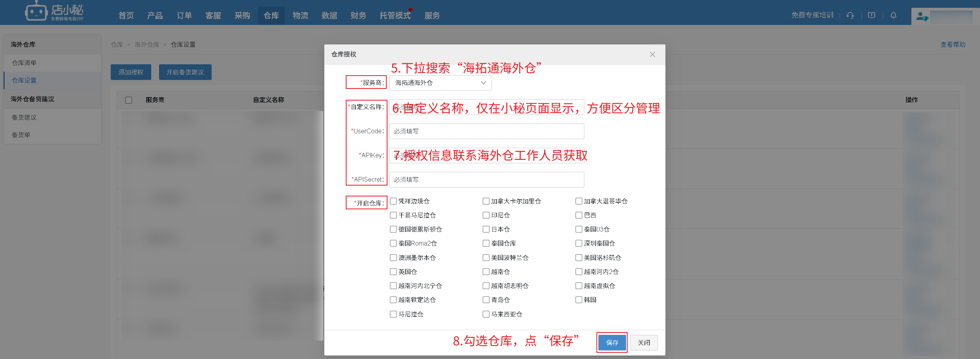Tick the 越南软定达仓 checkbox

click(393, 300)
